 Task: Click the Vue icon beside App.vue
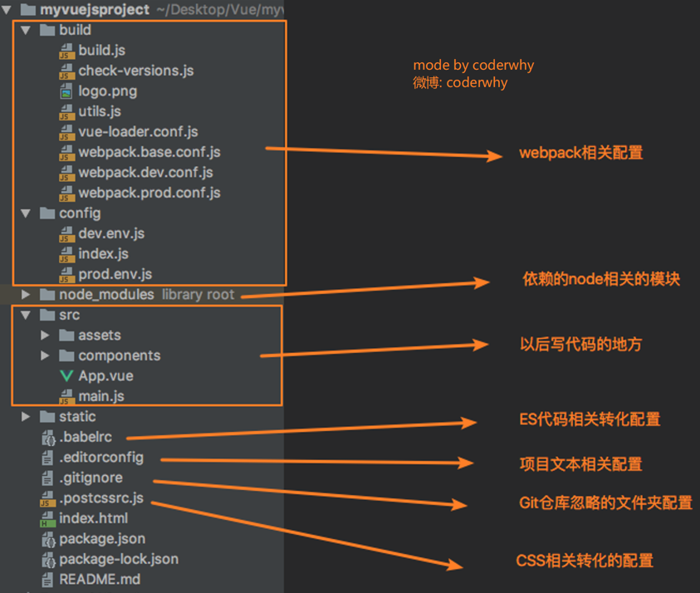point(66,376)
